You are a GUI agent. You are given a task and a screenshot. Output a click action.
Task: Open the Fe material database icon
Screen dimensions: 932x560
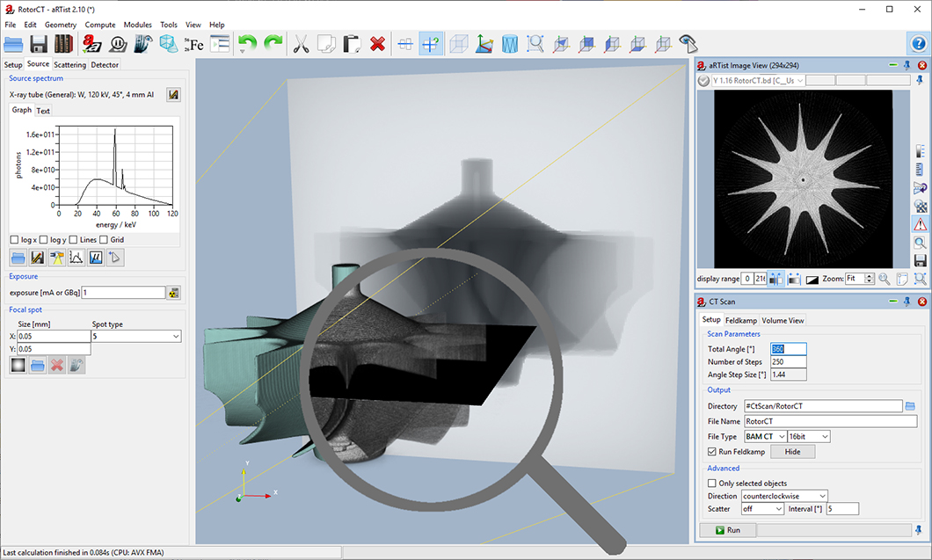[194, 44]
